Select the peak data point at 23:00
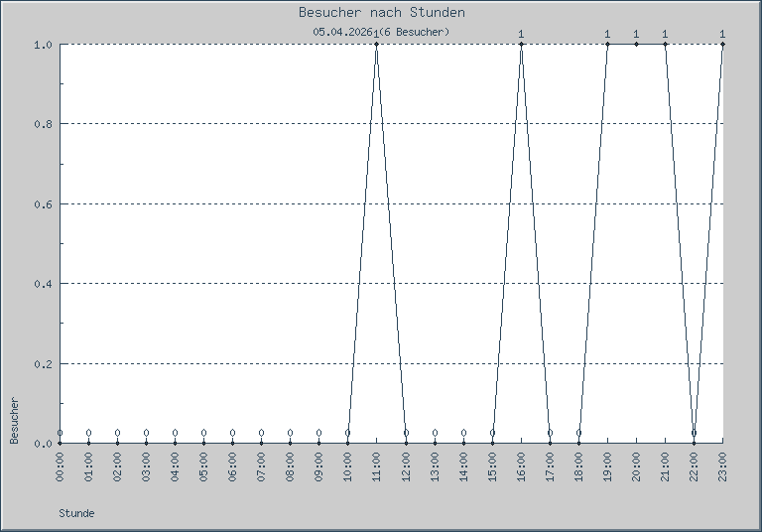 (722, 45)
